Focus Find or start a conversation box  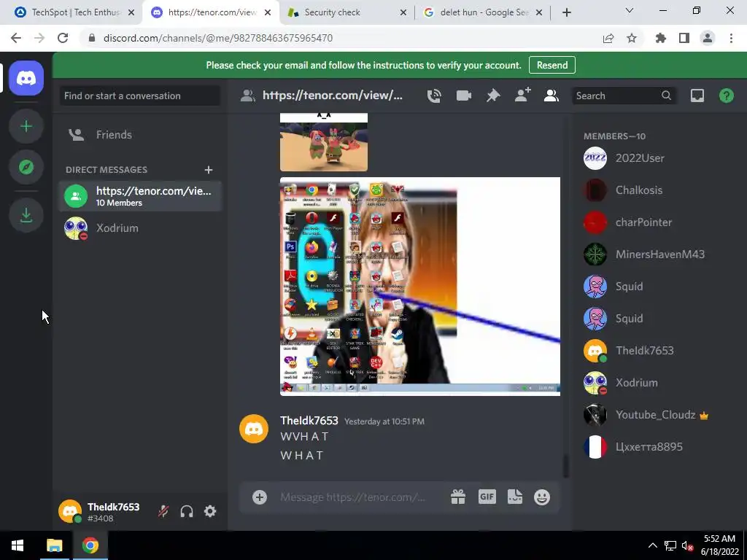point(140,96)
